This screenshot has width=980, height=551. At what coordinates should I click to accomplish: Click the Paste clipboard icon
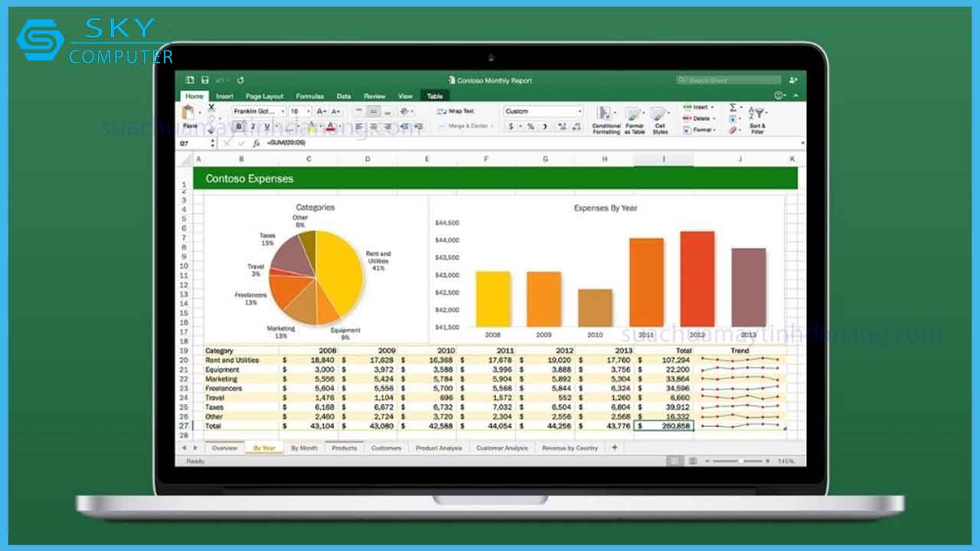(188, 112)
